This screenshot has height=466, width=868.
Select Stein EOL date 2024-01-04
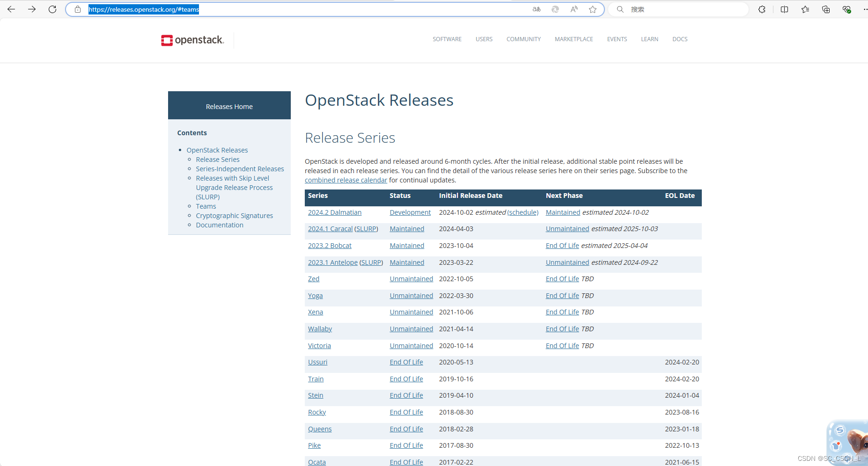(682, 395)
